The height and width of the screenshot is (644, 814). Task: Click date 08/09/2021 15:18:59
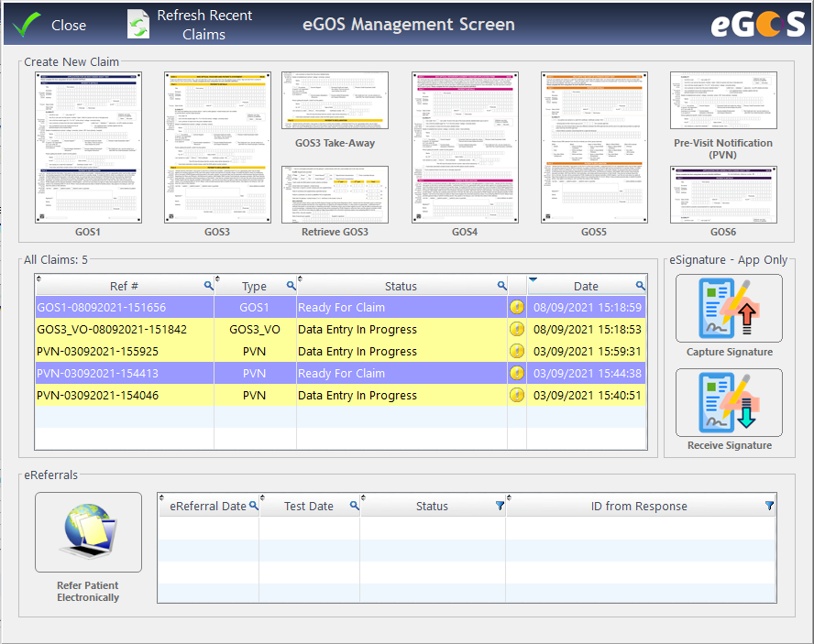click(x=588, y=307)
